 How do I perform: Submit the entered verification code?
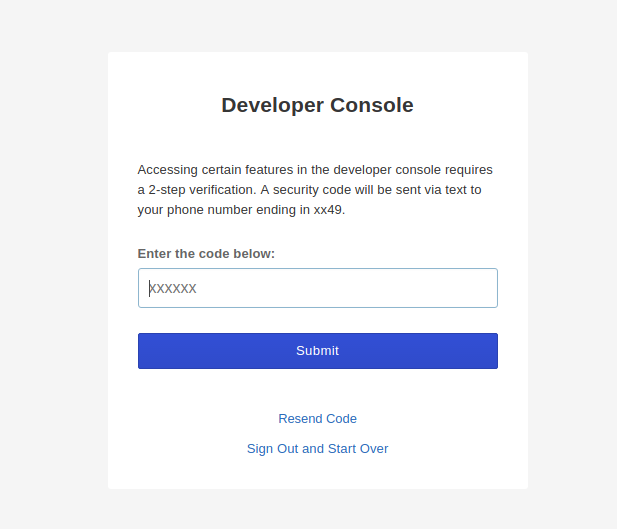(x=317, y=351)
